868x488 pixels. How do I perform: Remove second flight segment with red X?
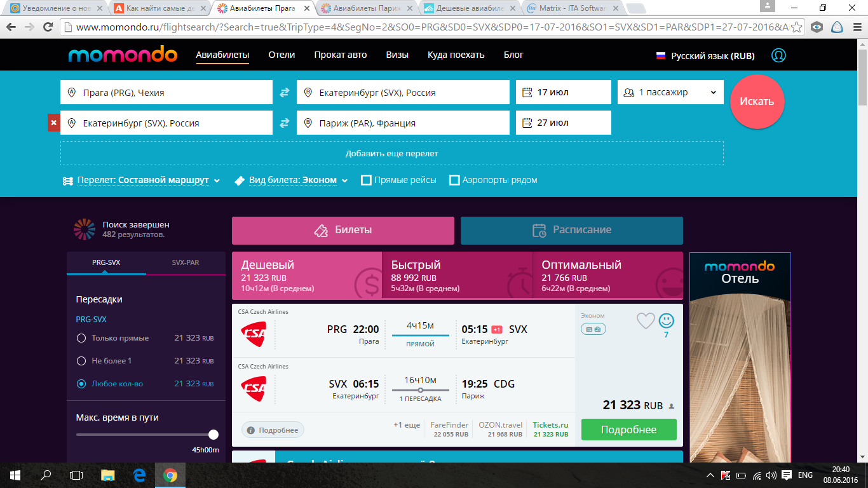[53, 123]
